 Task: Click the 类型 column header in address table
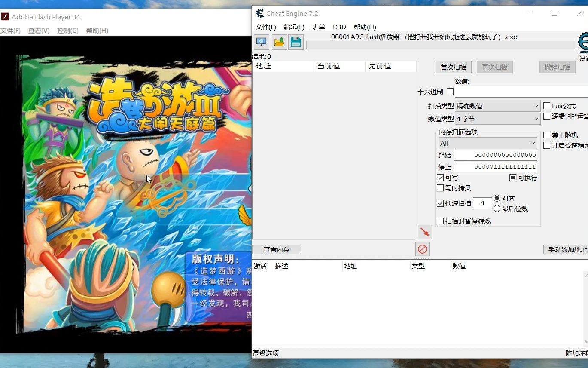(431, 266)
